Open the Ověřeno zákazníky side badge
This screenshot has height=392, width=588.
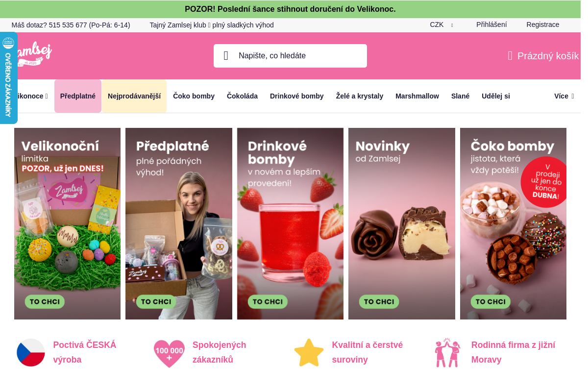click(8, 78)
